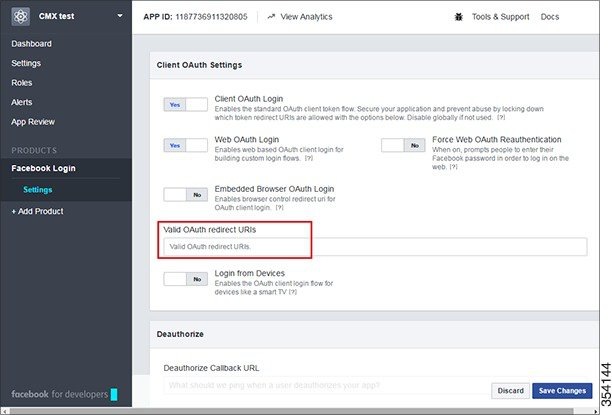Open help [?] for Web OAuth Login
Image resolution: width=612 pixels, height=415 pixels.
[309, 158]
